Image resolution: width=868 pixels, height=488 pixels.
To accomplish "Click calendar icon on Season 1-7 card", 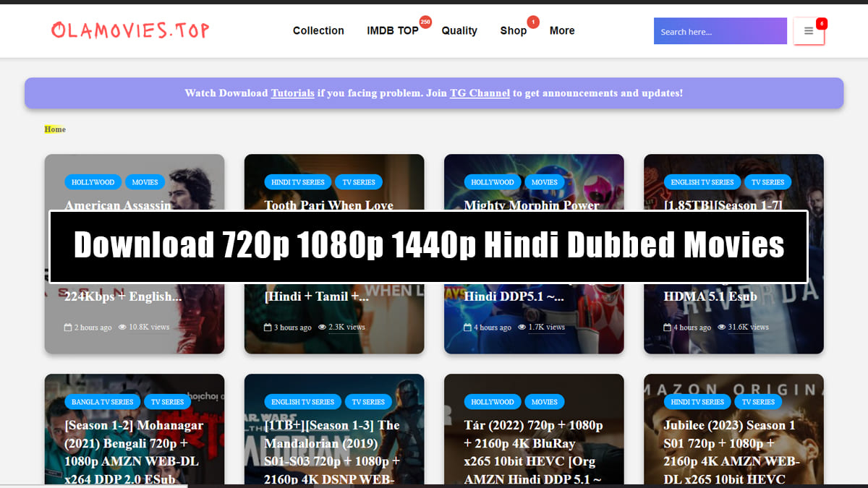I will click(667, 328).
